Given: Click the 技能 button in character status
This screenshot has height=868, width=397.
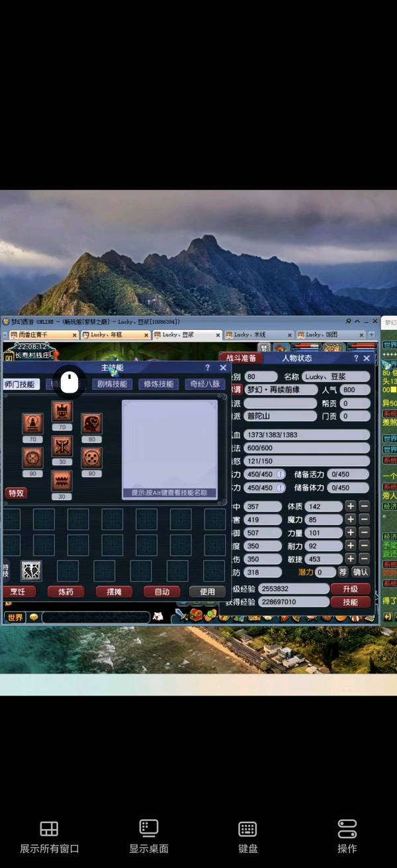Looking at the screenshot, I should (350, 602).
